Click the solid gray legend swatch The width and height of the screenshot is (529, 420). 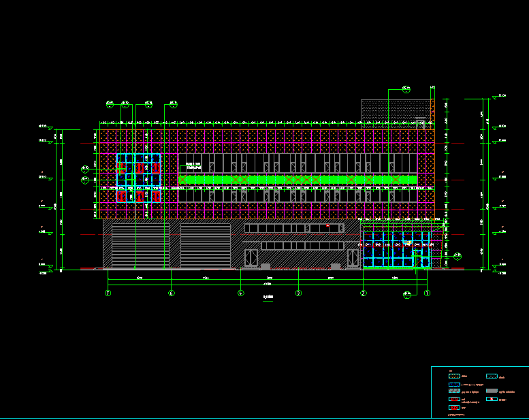click(x=492, y=391)
